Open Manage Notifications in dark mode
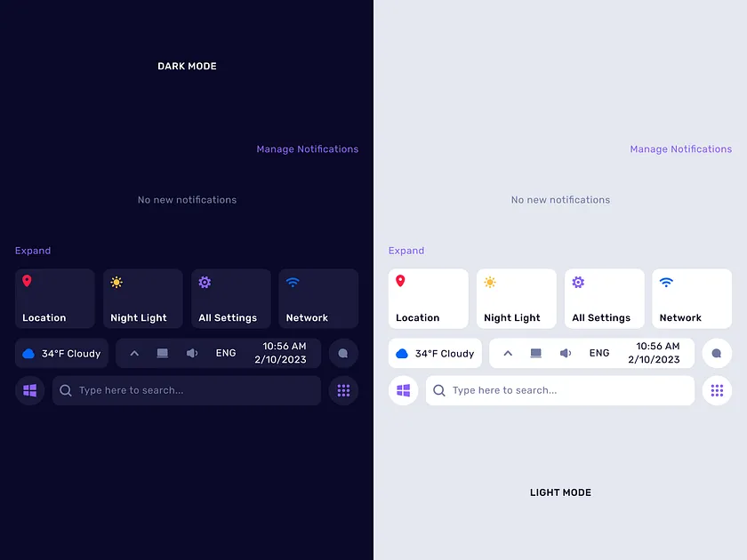The height and width of the screenshot is (560, 747). [308, 148]
